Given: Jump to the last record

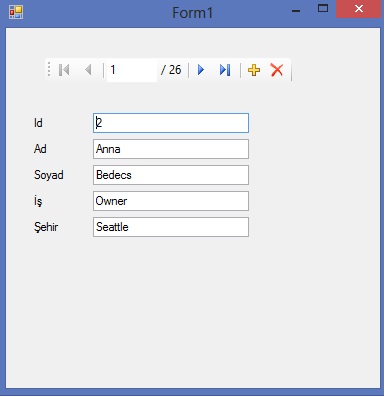Looking at the screenshot, I should click(225, 70).
